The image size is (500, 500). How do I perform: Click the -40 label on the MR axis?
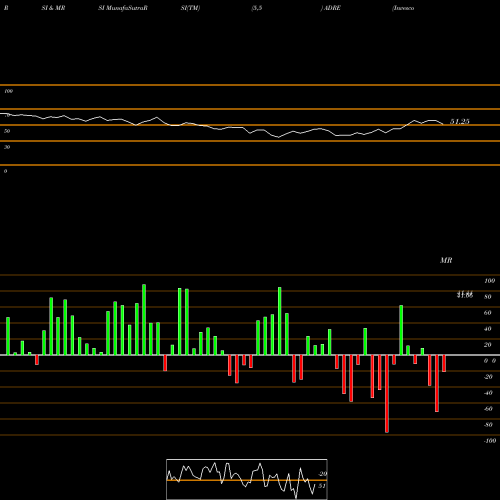[488, 393]
